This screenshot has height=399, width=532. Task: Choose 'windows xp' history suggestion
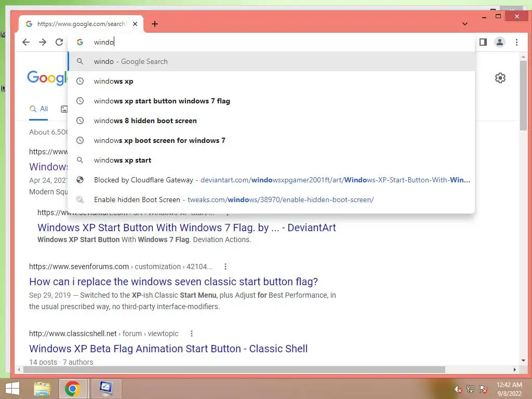271,81
